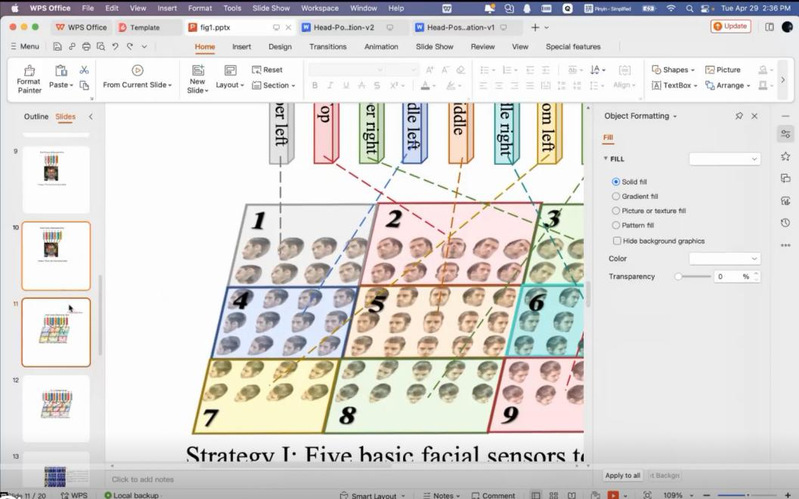Click the Print icon in quick toolbar

87,46
